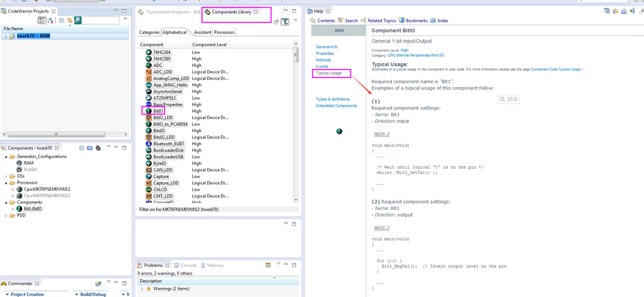
Task: Collapse all icon in Components - twerk70 panel
Action: pyautogui.click(x=82, y=148)
